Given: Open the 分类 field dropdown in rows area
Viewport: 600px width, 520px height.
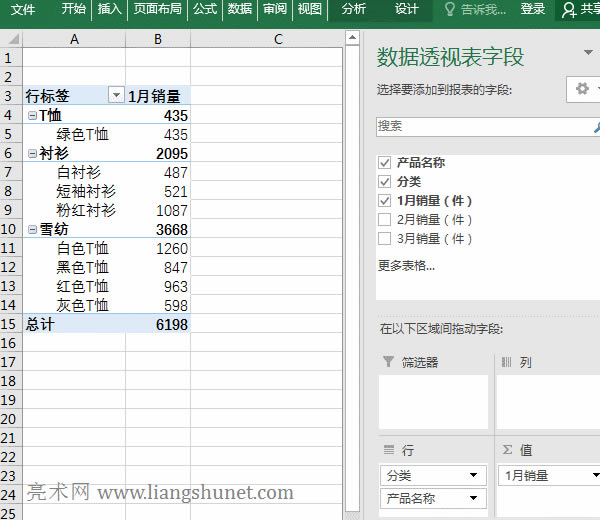Looking at the screenshot, I should 472,476.
